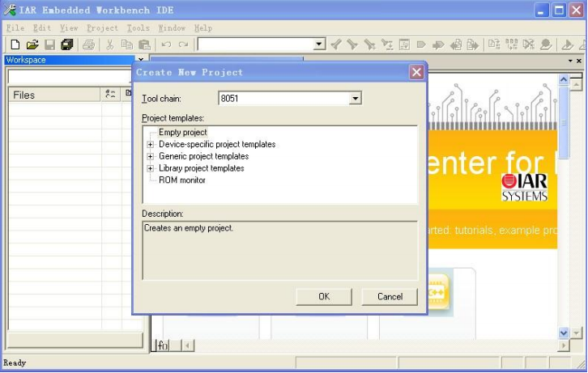This screenshot has width=588, height=373.
Task: Expand Library project templates node
Action: [150, 168]
